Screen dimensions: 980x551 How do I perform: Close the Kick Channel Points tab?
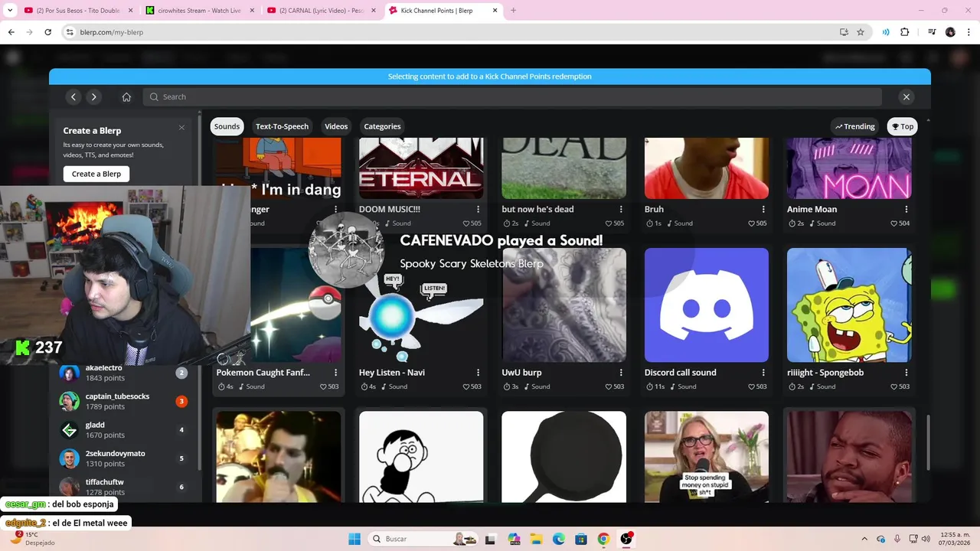tap(495, 11)
